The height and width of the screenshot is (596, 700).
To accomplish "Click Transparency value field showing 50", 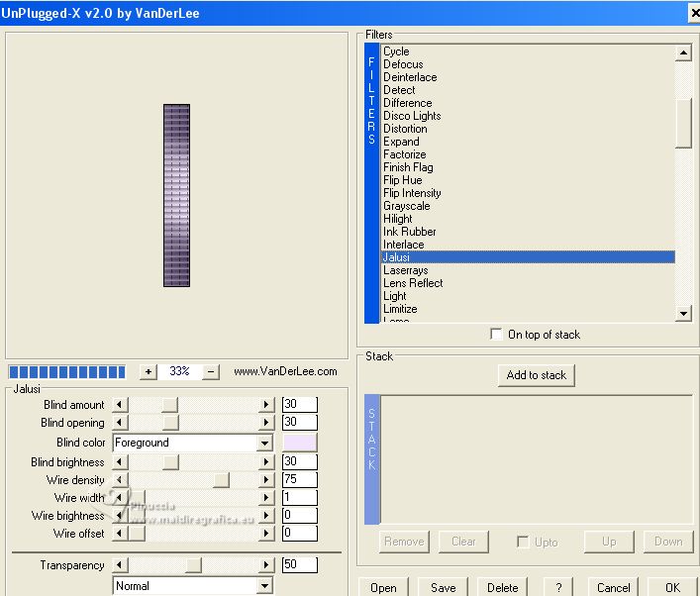I will click(300, 564).
